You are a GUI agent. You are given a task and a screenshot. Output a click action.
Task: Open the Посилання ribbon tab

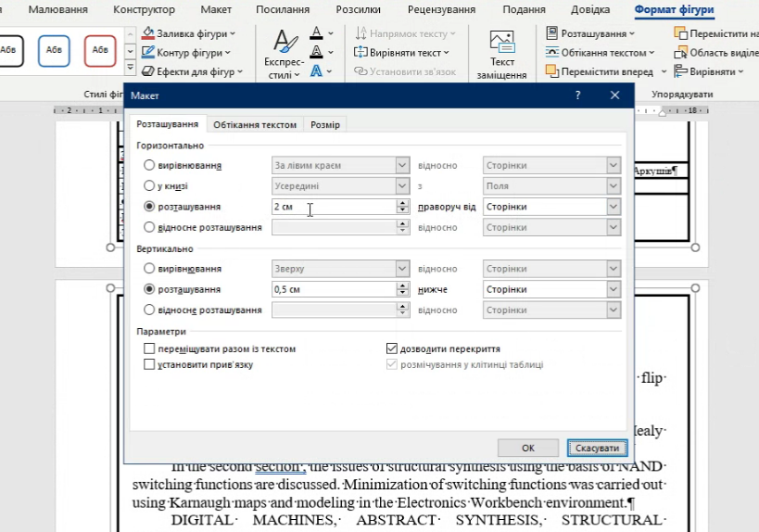pos(283,9)
